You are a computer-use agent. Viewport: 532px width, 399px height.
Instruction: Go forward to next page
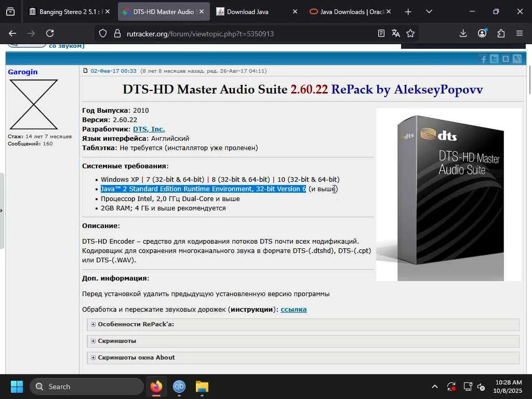point(31,33)
